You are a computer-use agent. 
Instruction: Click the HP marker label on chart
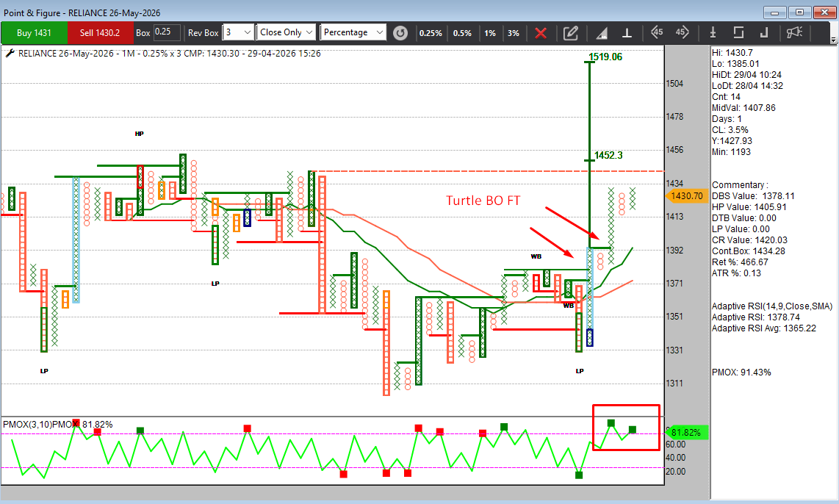tap(139, 133)
